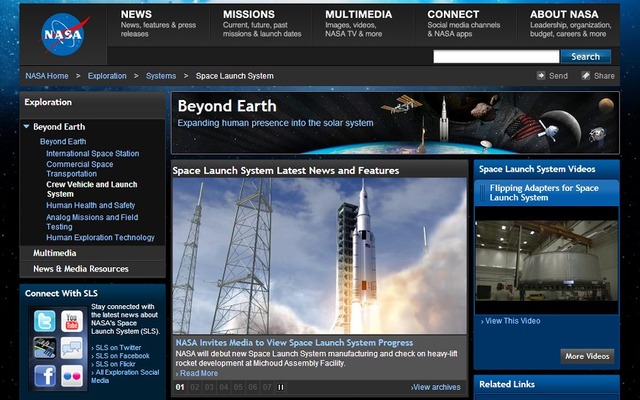Image resolution: width=640 pixels, height=400 pixels.
Task: Select Crew Vehicle and Launch System
Action: point(91,189)
